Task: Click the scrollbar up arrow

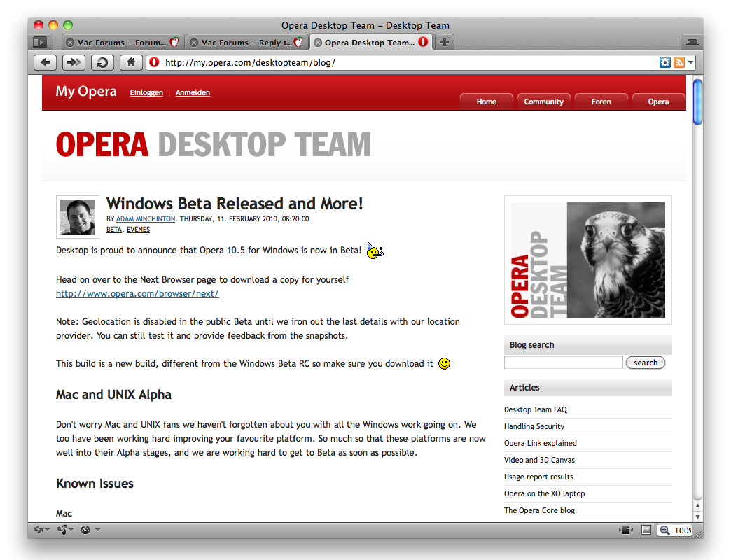Action: (697, 505)
